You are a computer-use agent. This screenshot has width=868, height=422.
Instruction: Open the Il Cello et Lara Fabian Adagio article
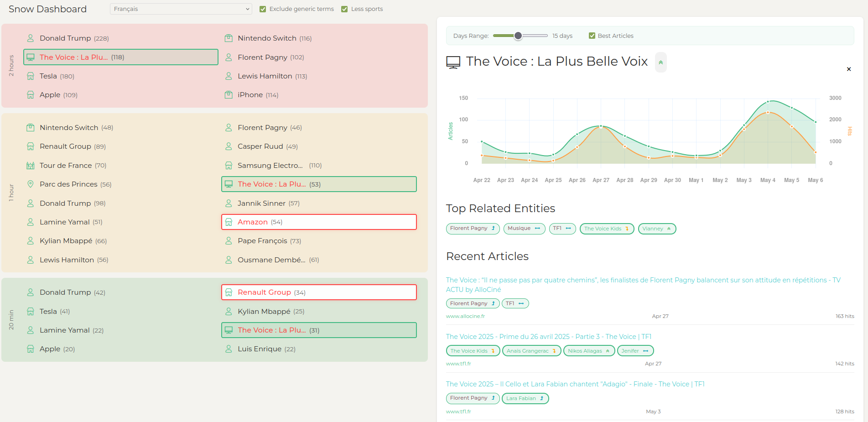(575, 384)
